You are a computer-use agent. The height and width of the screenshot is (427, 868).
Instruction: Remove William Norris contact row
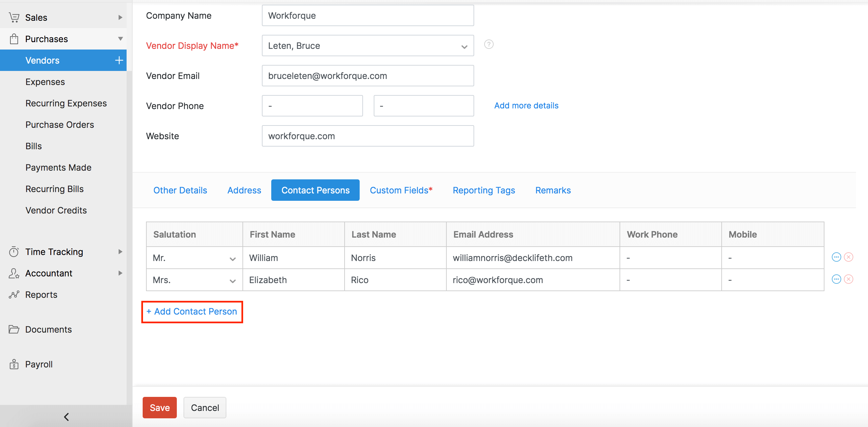point(849,257)
